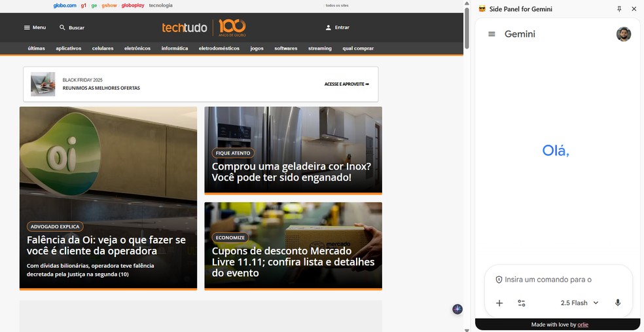Open the eletrônicos navigation tab
The width and height of the screenshot is (644, 332).
137,48
